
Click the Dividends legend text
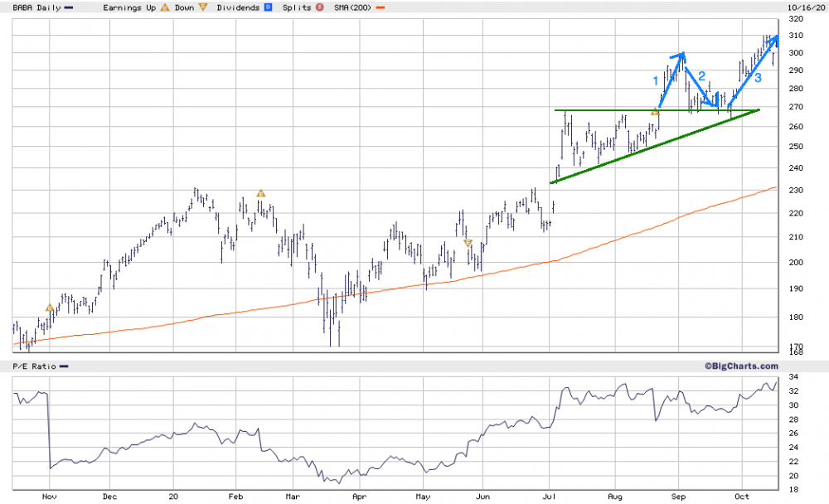coord(238,8)
